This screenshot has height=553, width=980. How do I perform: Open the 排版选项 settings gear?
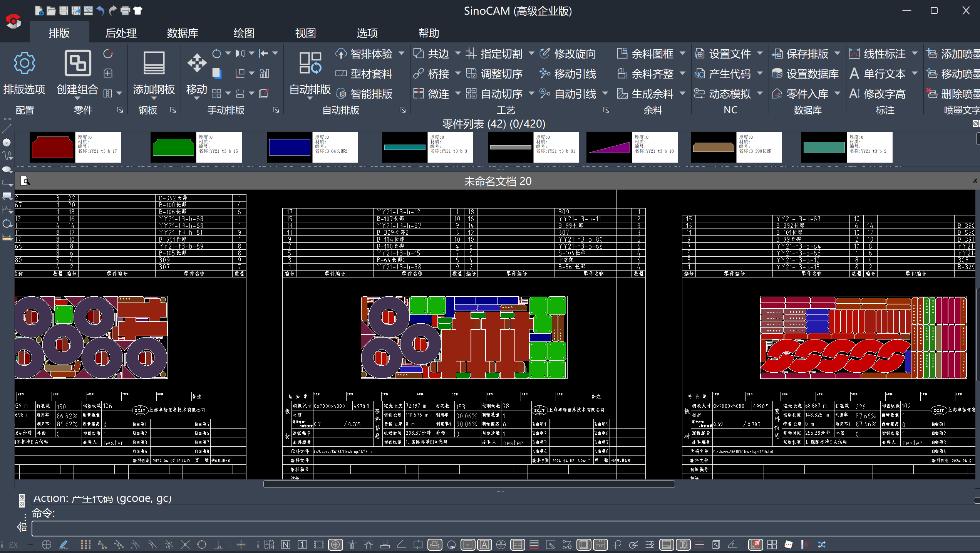pos(24,64)
